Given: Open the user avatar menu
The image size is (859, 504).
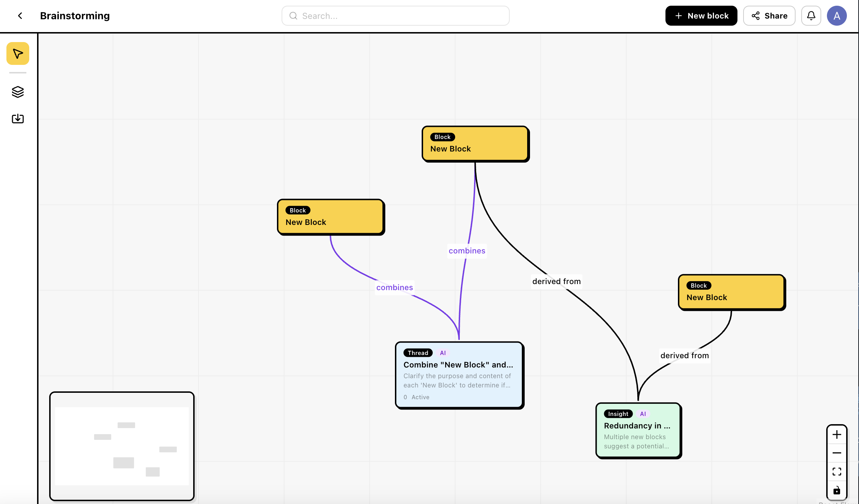Looking at the screenshot, I should pyautogui.click(x=837, y=16).
